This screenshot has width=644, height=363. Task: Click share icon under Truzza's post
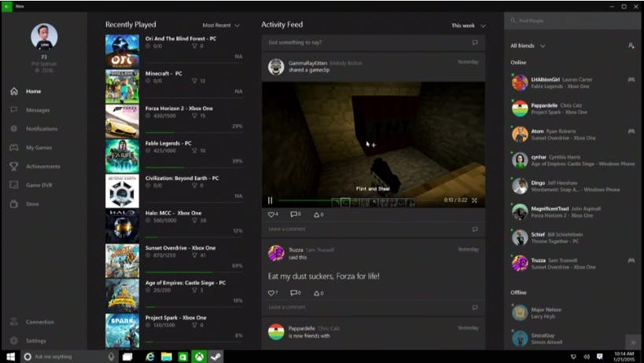click(318, 293)
